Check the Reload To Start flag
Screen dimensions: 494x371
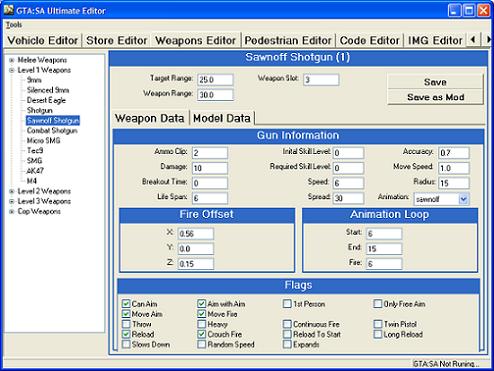click(287, 334)
